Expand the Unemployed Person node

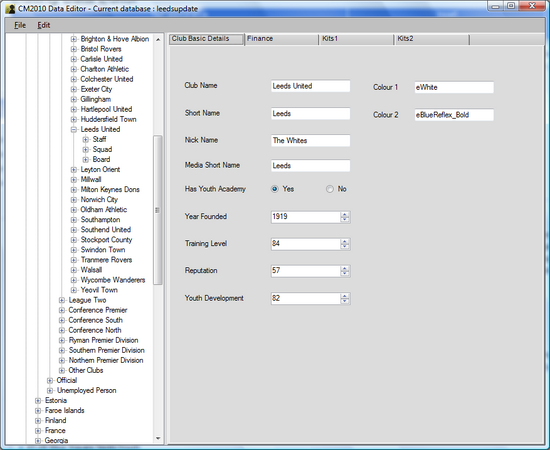point(50,391)
